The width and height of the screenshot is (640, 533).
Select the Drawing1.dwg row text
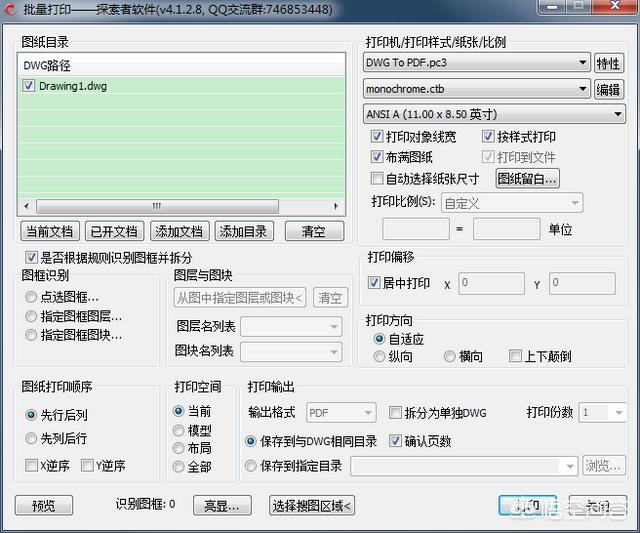pyautogui.click(x=73, y=86)
